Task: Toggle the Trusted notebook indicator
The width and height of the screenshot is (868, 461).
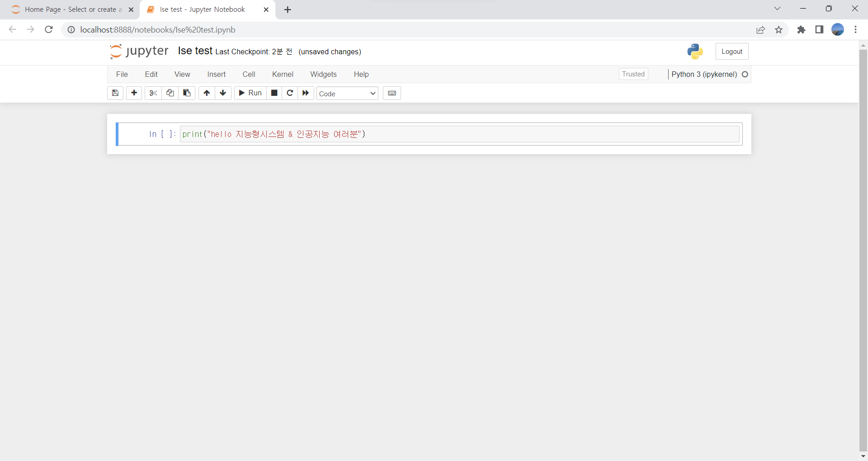Action: coord(633,74)
